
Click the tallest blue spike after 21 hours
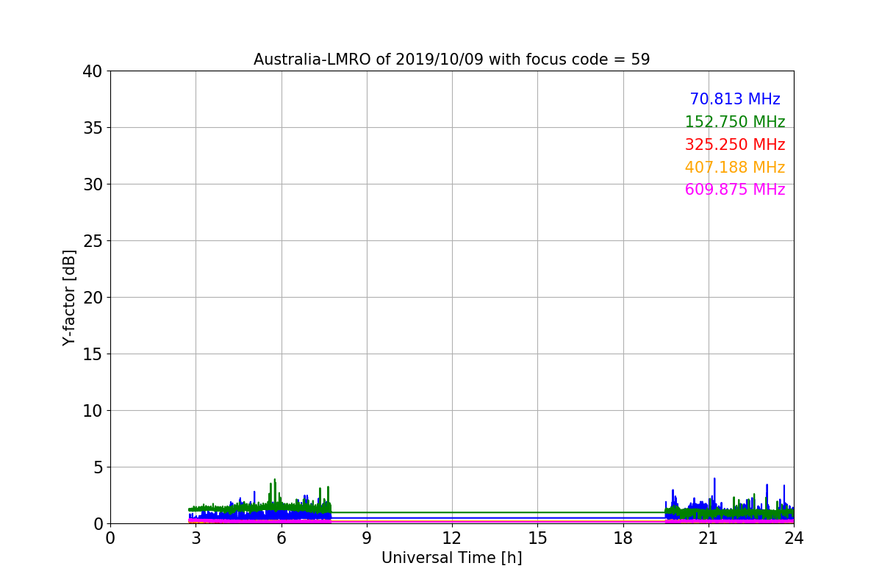click(x=714, y=480)
